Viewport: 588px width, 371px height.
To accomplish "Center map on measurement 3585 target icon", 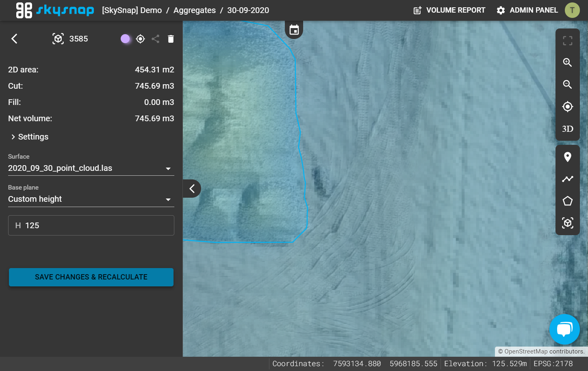I will coord(141,39).
